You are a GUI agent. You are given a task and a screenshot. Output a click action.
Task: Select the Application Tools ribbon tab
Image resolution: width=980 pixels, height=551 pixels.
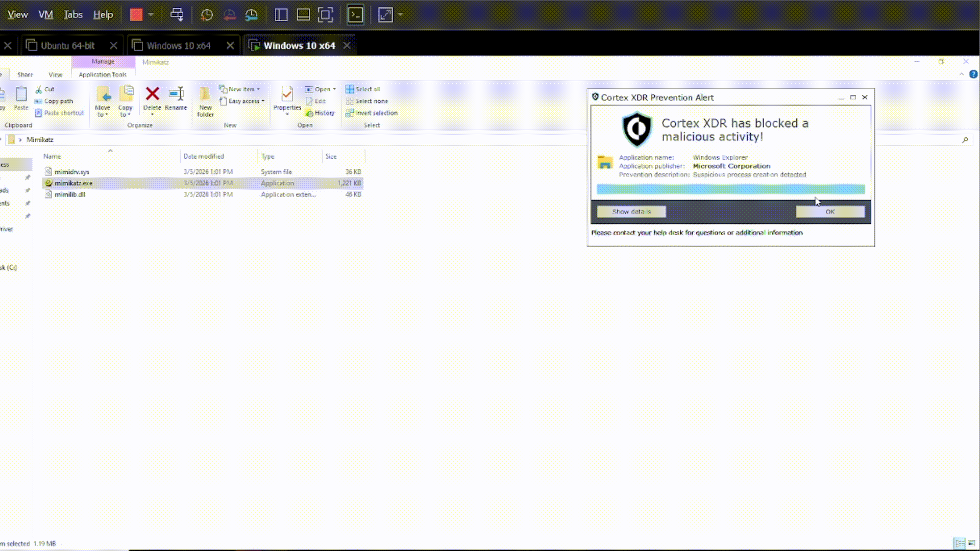[x=103, y=74]
